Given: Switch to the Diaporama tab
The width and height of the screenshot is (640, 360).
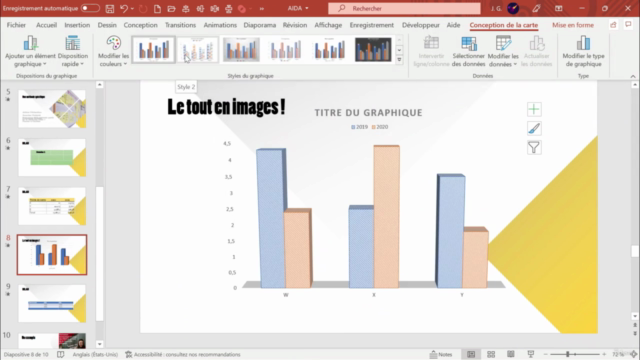Looking at the screenshot, I should click(x=260, y=25).
